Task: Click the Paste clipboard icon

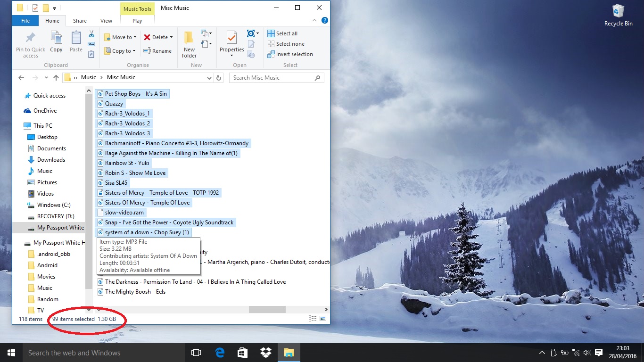Action: pyautogui.click(x=76, y=38)
